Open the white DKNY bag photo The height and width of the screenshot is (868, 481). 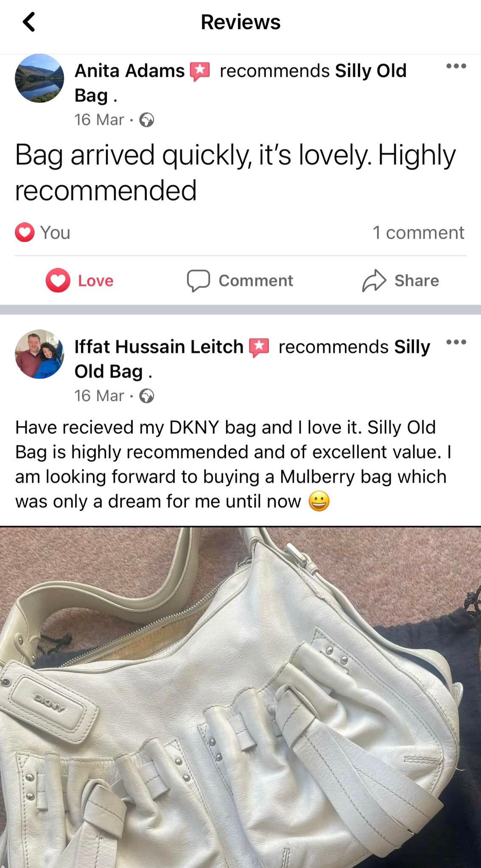coord(240,697)
